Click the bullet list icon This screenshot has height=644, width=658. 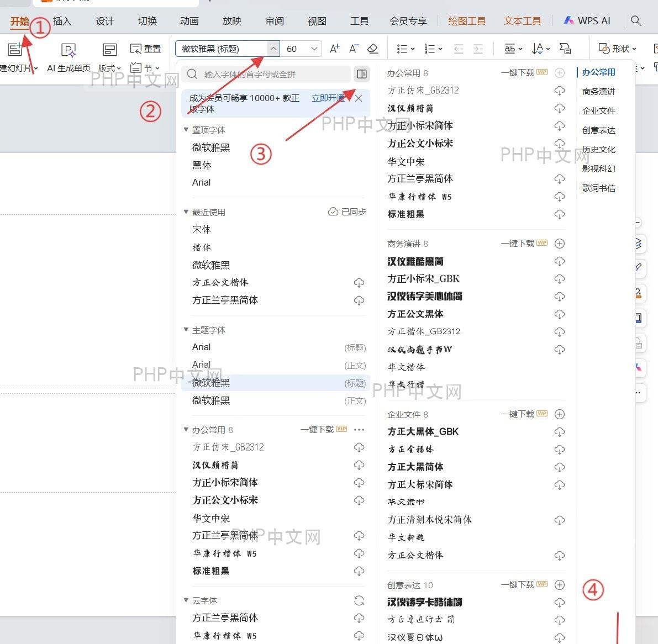pos(402,49)
